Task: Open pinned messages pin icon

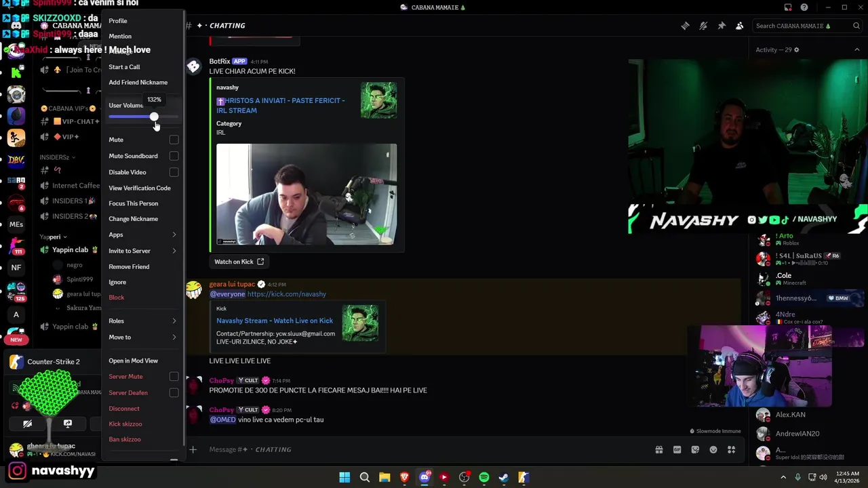Action: tap(722, 26)
